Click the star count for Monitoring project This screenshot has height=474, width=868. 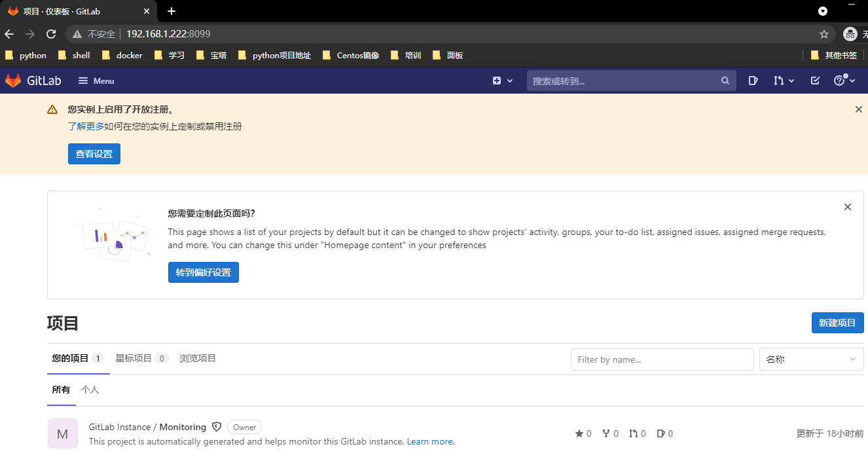pos(583,433)
